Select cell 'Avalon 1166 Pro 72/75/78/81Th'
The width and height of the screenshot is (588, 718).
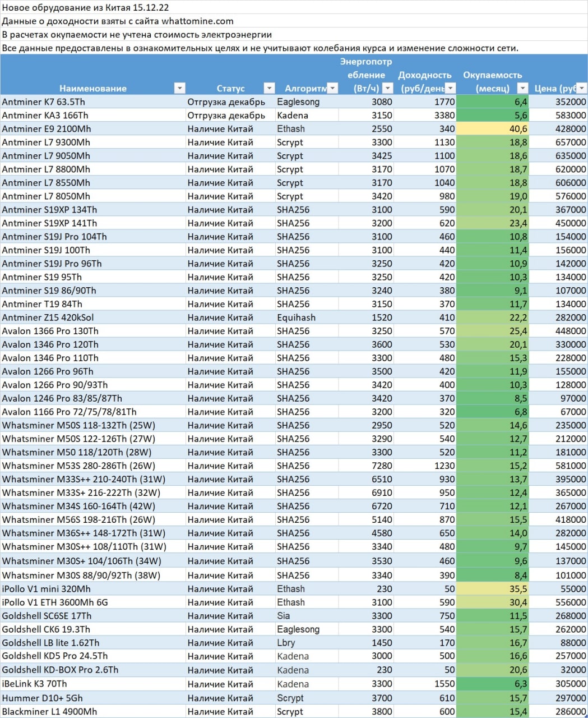[93, 411]
